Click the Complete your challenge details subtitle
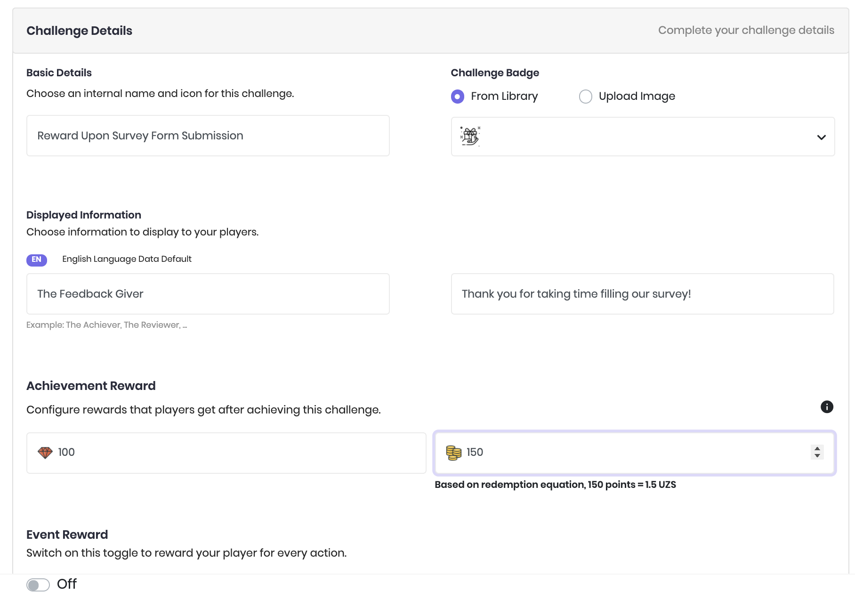855x616 pixels. pyautogui.click(x=746, y=30)
